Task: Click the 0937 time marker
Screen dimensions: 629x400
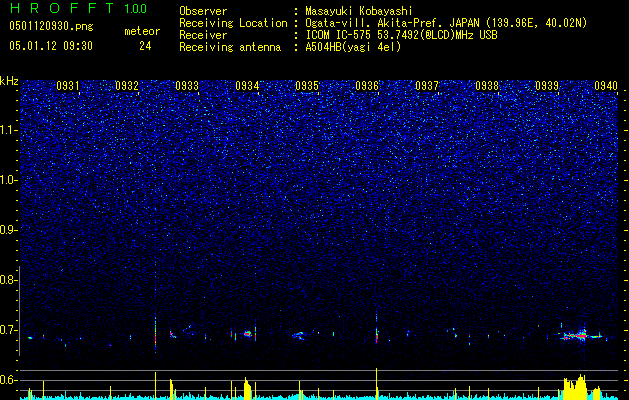Action: pos(426,86)
